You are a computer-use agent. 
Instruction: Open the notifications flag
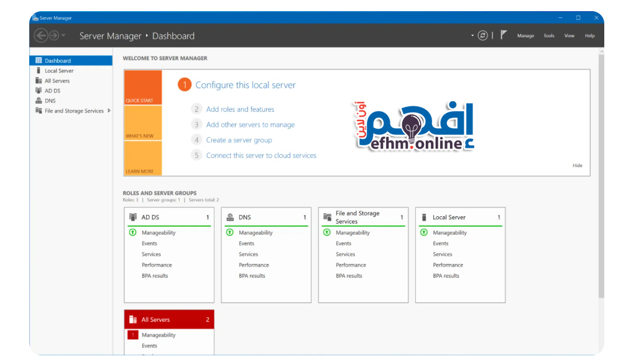[x=504, y=35]
